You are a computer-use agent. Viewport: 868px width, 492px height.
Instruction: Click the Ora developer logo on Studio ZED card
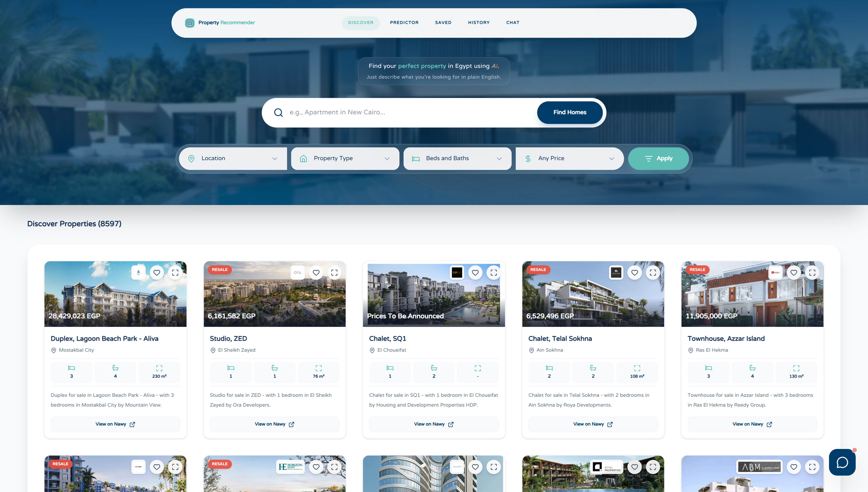point(297,272)
